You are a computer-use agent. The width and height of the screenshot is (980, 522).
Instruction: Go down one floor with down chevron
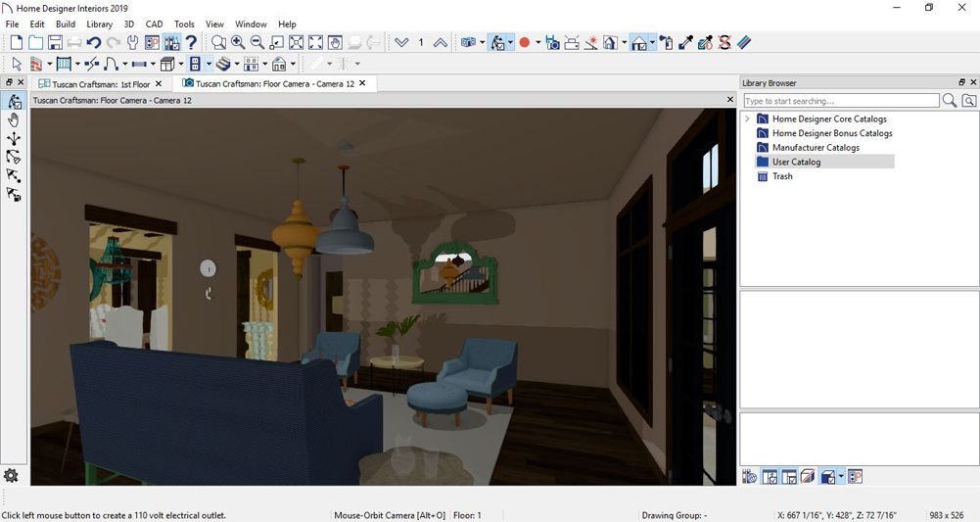pyautogui.click(x=401, y=42)
